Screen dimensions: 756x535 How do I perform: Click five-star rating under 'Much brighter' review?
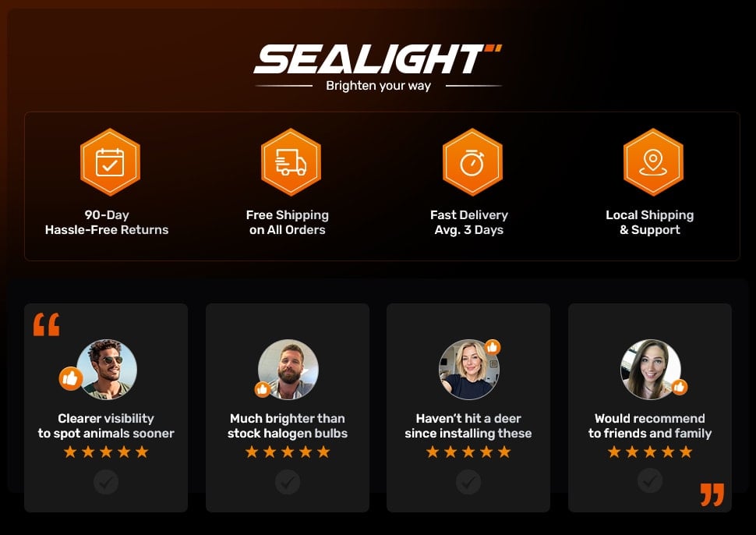coord(288,452)
